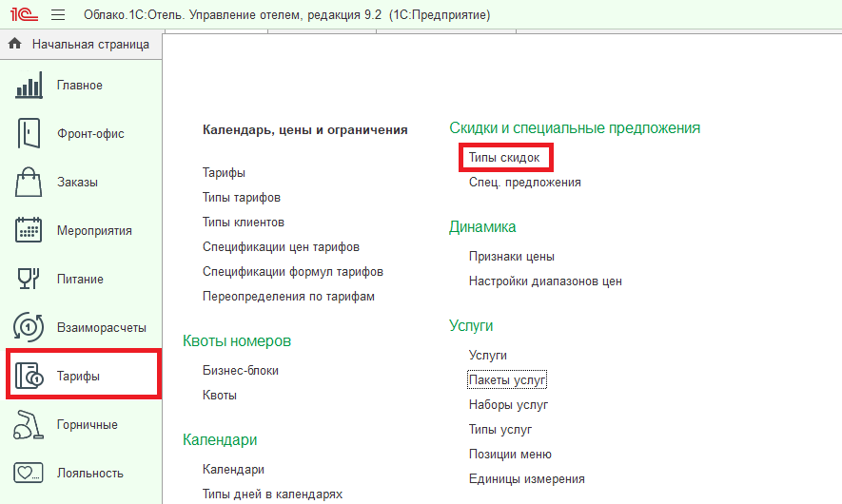Open Спецификации цен тарифов
This screenshot has height=504, width=842.
[x=281, y=247]
